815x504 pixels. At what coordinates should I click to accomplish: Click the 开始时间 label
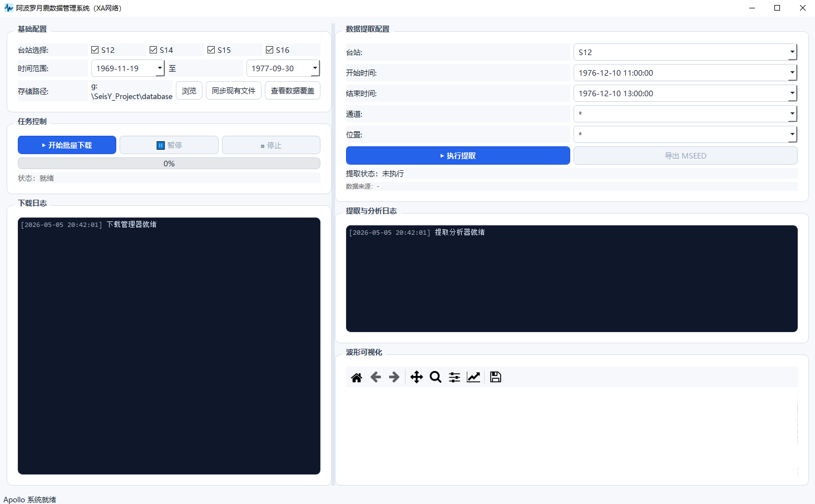[362, 73]
